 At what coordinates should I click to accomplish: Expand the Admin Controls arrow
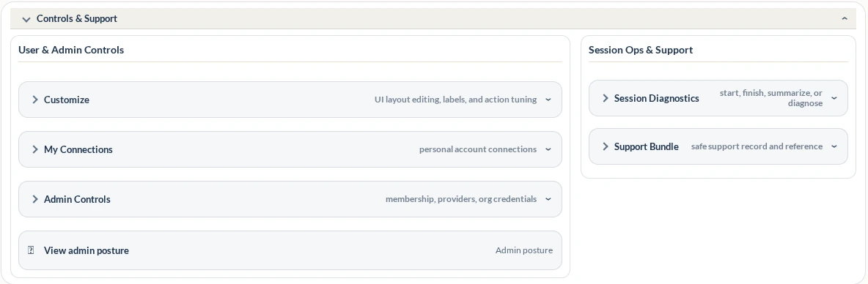pos(35,199)
